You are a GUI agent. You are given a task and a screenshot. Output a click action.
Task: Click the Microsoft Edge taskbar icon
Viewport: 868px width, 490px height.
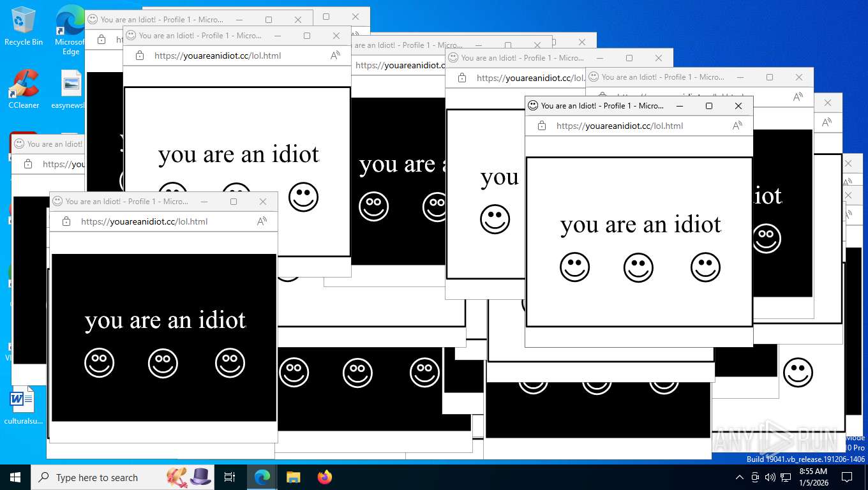[x=262, y=477]
